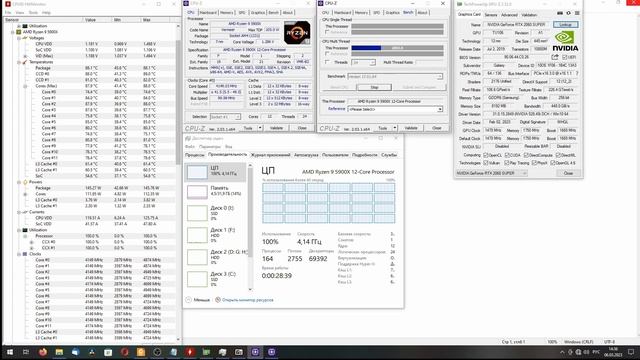
Task: Click the Task Manager title bar icon
Action: pyautogui.click(x=188, y=138)
